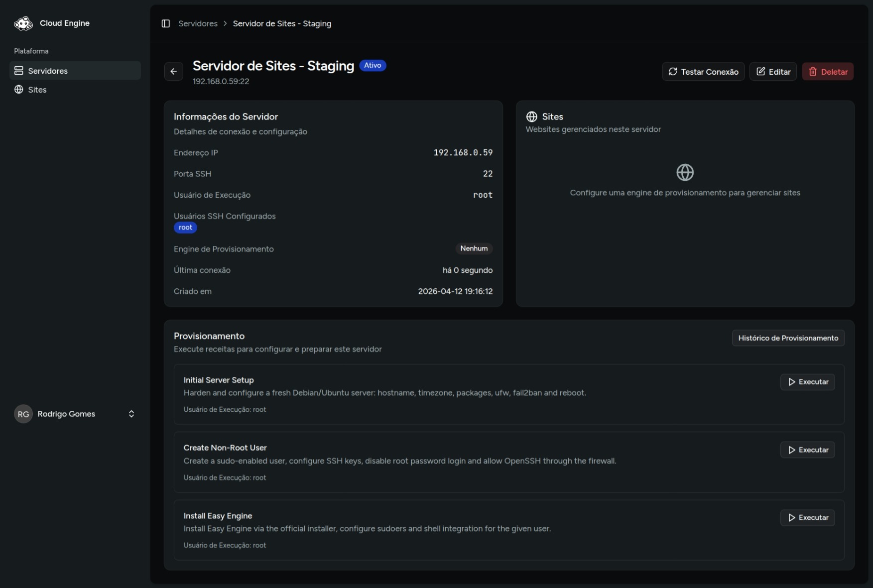Screen dimensions: 873x588
Task: Click the globe icon beside Sites heading
Action: coord(531,117)
